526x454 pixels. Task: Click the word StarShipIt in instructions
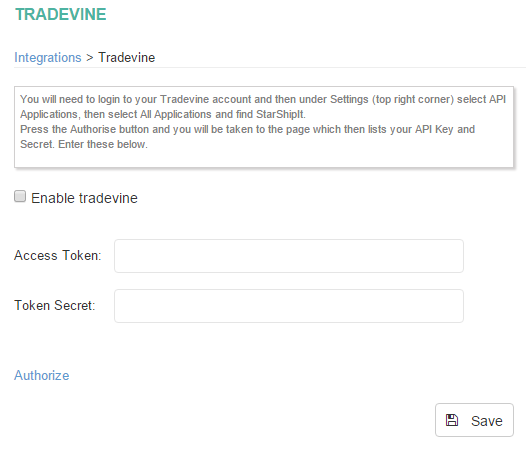281,114
